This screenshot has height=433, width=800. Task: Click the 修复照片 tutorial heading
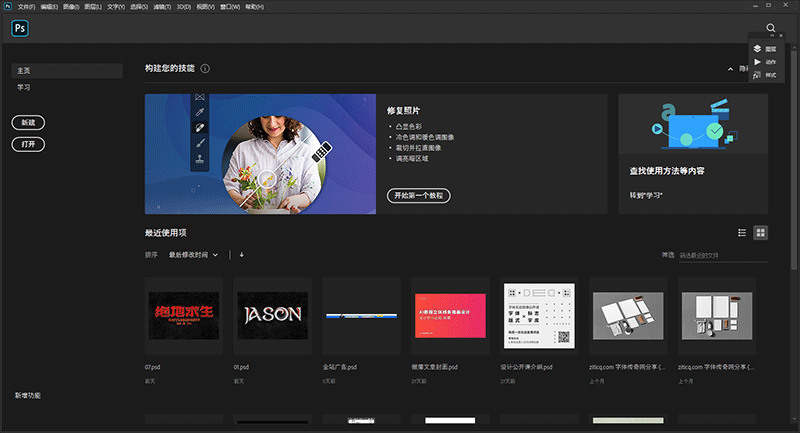(x=403, y=111)
